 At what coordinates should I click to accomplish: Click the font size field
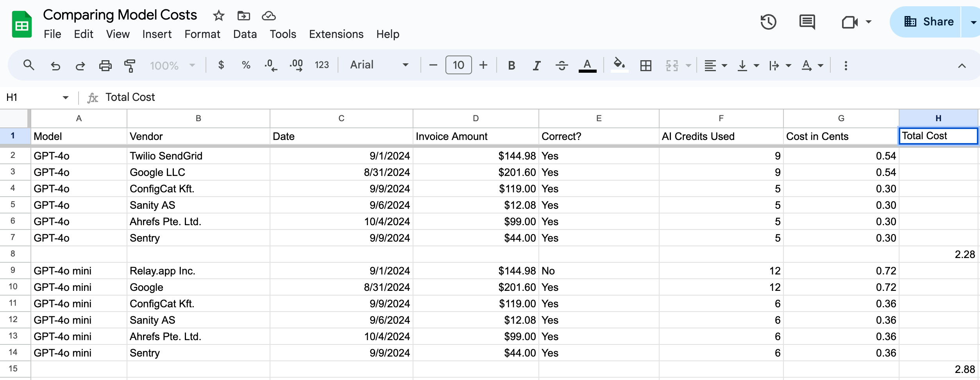coord(458,65)
